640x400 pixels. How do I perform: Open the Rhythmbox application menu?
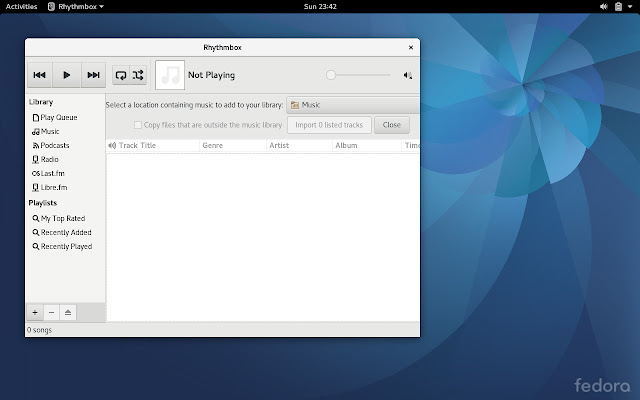[76, 7]
